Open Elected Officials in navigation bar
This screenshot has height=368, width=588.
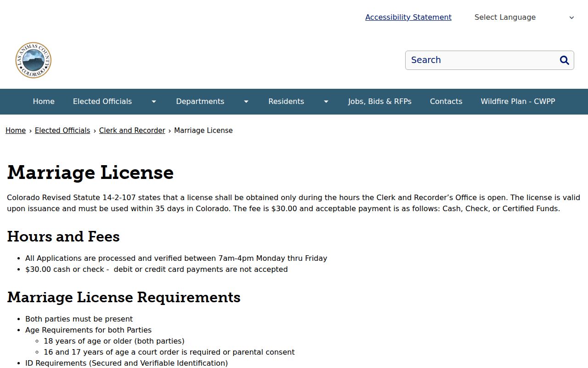tap(102, 102)
